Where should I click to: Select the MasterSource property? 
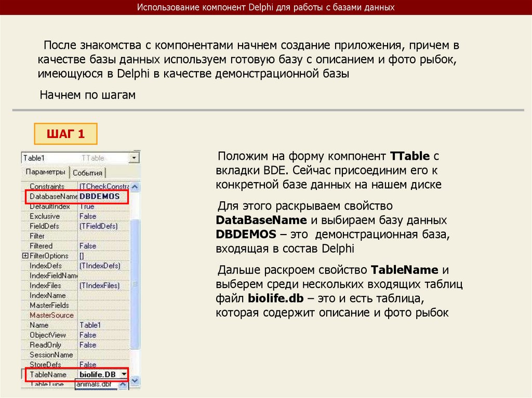51,315
